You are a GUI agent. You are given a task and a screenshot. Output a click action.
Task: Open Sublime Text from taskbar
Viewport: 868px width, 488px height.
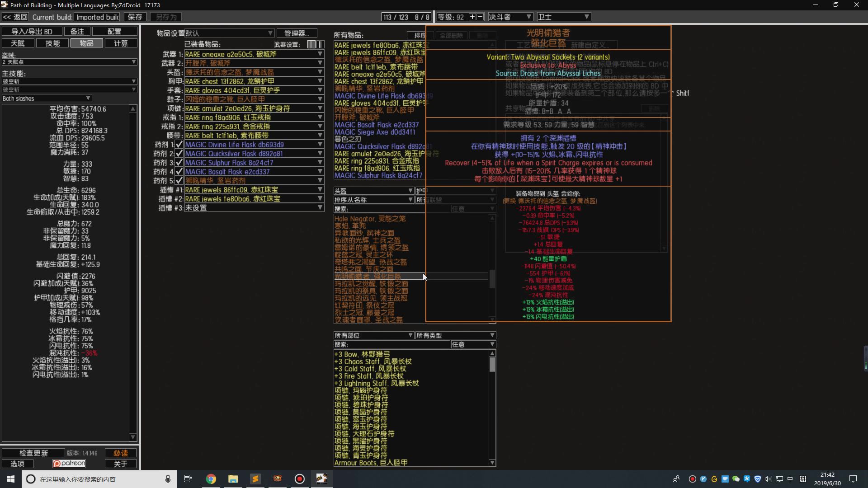coord(255,479)
